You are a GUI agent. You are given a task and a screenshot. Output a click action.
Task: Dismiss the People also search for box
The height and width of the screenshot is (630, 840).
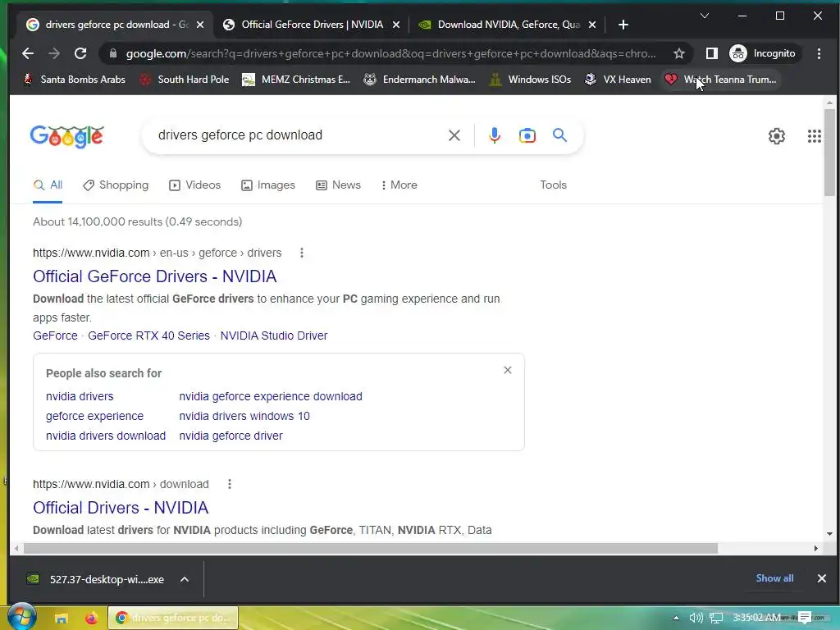pos(508,370)
